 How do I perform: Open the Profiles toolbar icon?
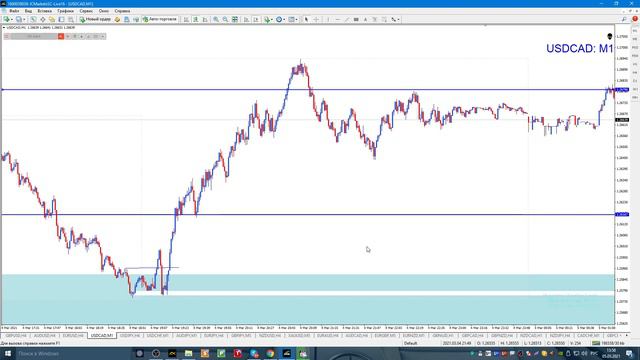pyautogui.click(x=18, y=19)
